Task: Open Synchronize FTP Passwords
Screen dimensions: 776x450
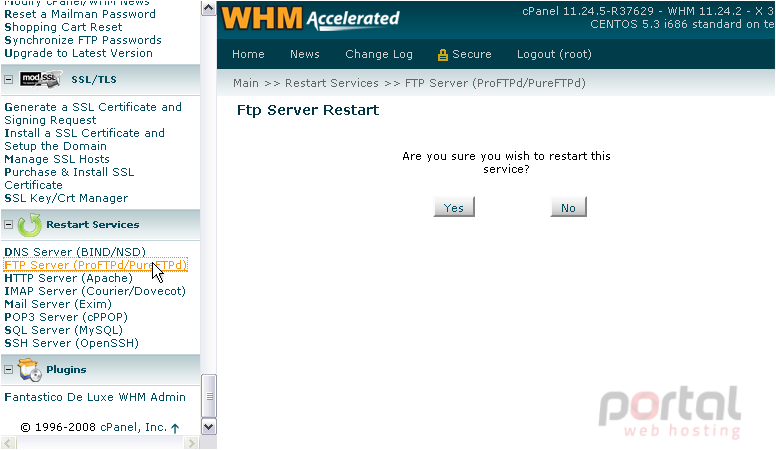Action: pyautogui.click(x=83, y=40)
